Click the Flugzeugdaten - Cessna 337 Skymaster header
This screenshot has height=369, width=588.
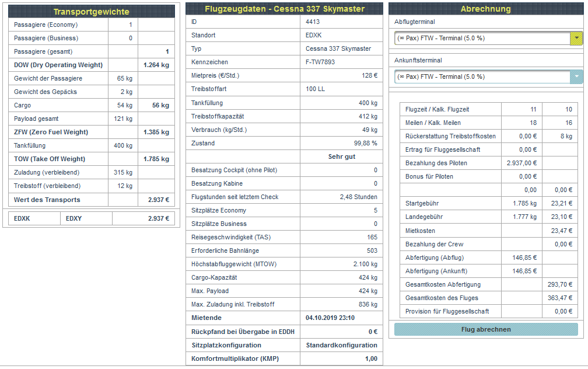pos(285,9)
